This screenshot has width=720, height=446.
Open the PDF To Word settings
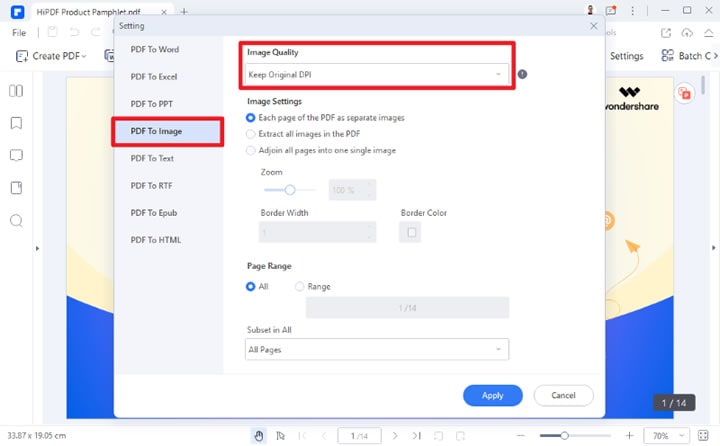(155, 49)
